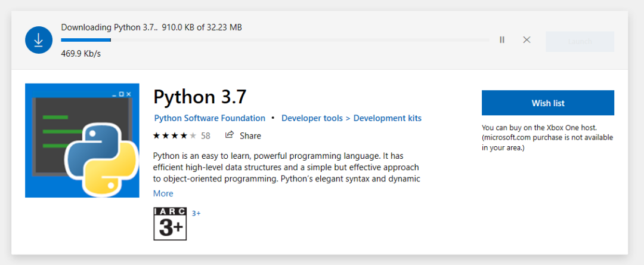Click the Share label
644x265 pixels.
click(250, 136)
